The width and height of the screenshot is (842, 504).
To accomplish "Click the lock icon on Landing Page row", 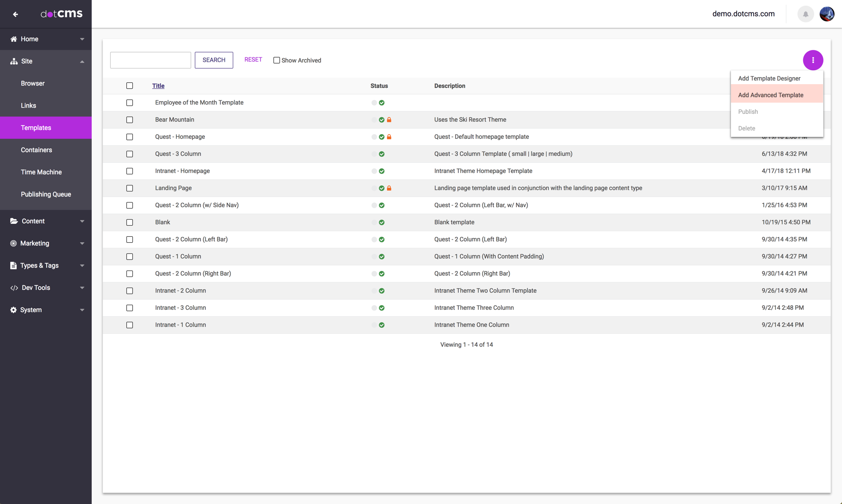I will pos(389,188).
